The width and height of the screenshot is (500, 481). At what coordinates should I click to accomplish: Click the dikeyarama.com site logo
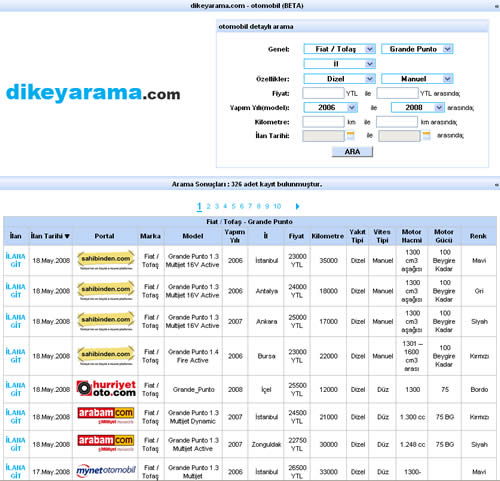point(93,93)
